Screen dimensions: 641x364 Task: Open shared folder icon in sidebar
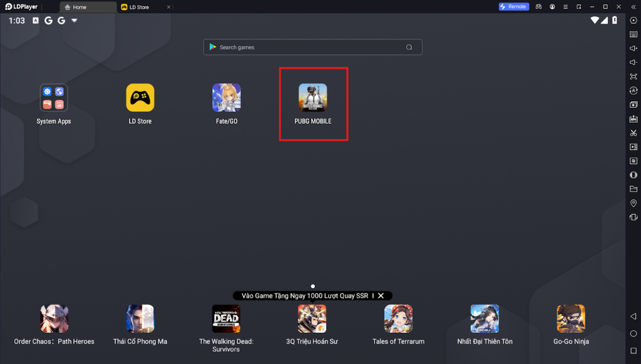tap(633, 189)
